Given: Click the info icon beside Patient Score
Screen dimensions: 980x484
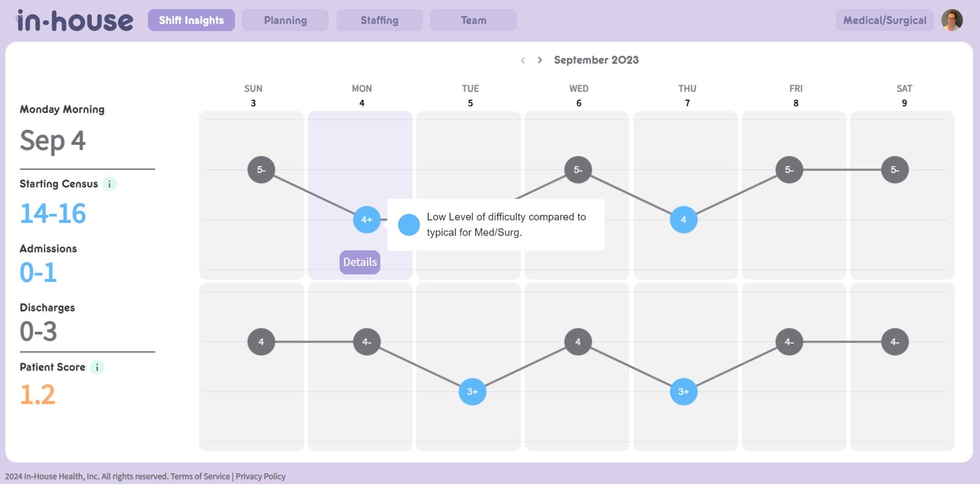Looking at the screenshot, I should click(x=96, y=367).
